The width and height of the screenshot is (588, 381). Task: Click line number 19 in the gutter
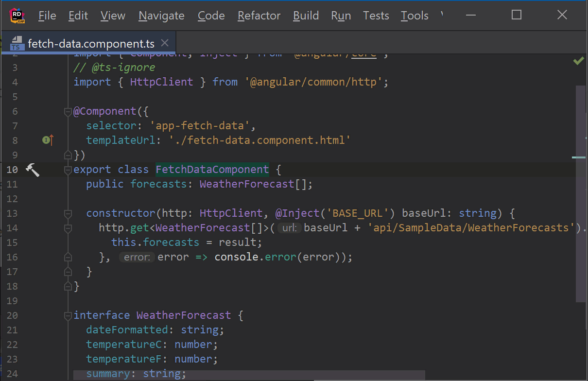point(12,301)
